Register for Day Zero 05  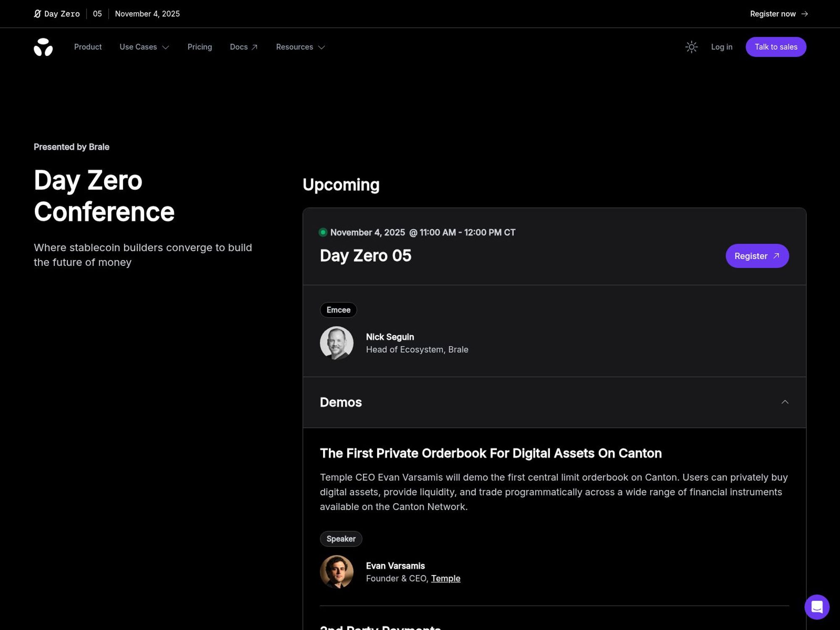(757, 256)
